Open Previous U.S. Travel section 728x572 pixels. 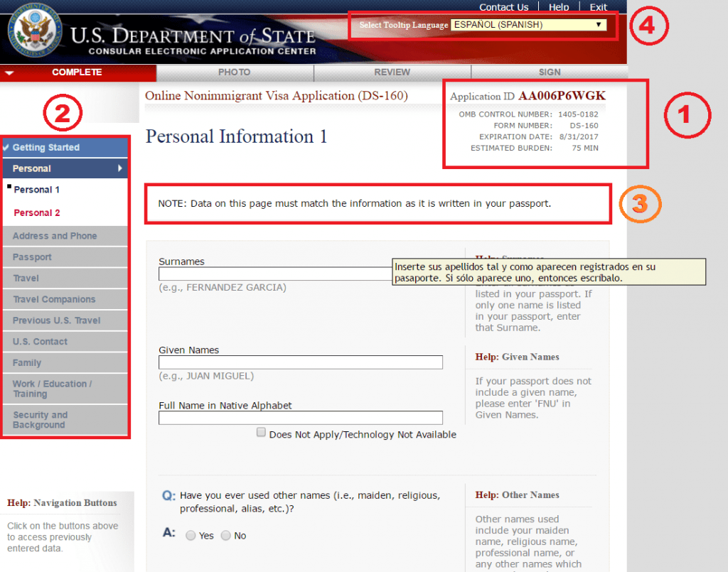tap(65, 320)
